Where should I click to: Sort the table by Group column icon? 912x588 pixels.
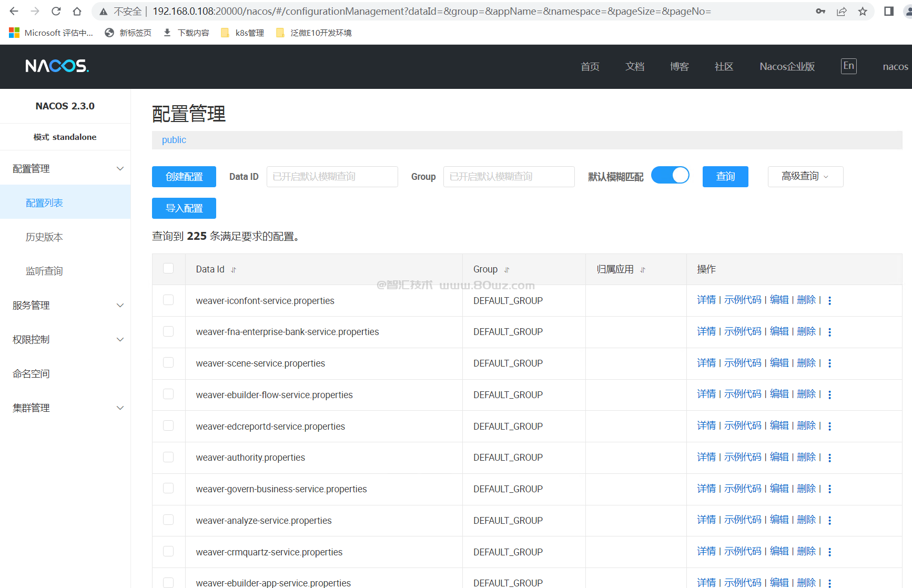[x=506, y=270]
